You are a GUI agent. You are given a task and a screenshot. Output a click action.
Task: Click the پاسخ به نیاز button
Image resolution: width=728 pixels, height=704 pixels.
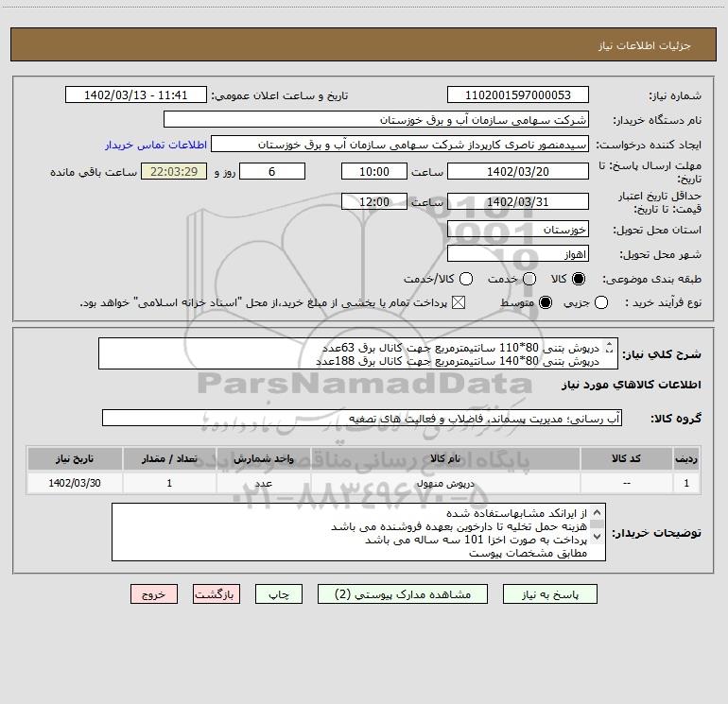point(549,594)
